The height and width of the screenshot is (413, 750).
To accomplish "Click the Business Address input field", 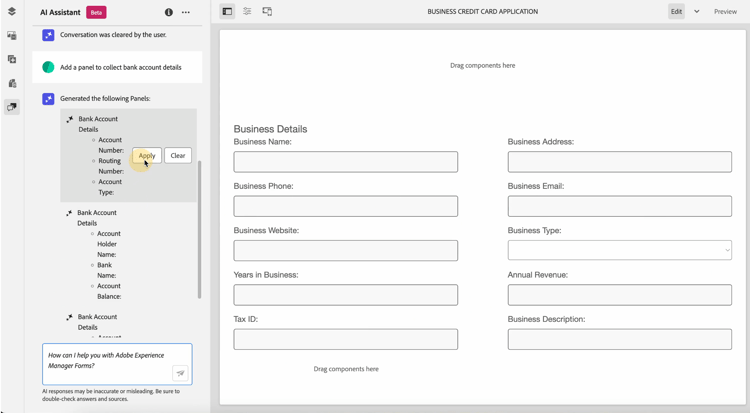I will (x=619, y=162).
